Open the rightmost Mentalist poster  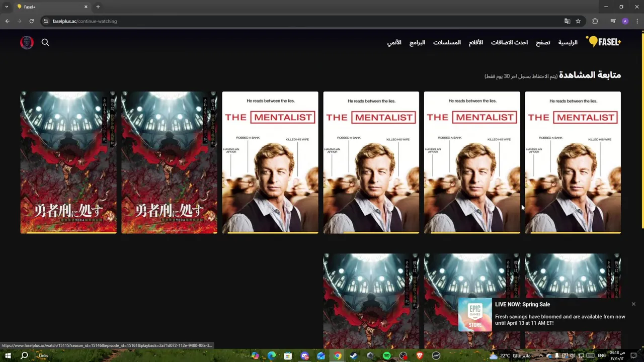(x=573, y=162)
